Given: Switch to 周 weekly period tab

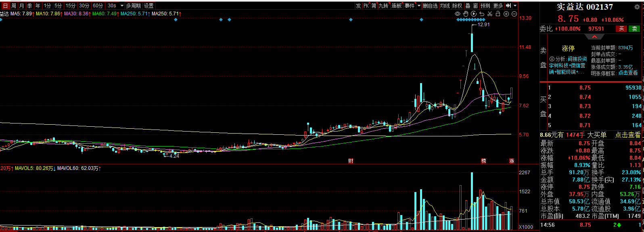Looking at the screenshot, I should coord(14,6).
